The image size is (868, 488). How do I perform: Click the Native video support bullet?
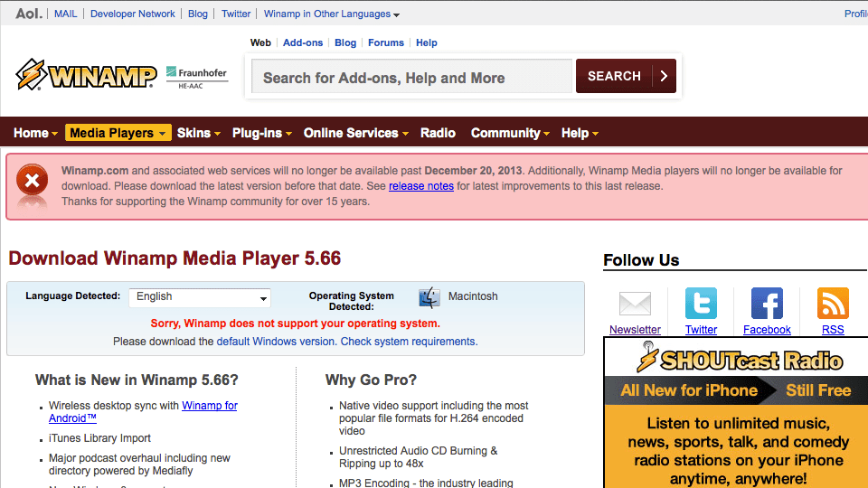click(433, 418)
